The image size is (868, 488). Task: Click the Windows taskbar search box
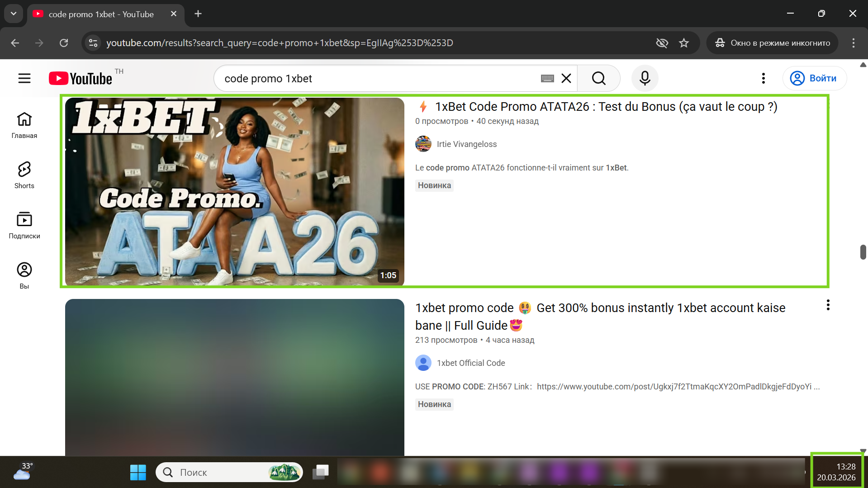point(229,473)
